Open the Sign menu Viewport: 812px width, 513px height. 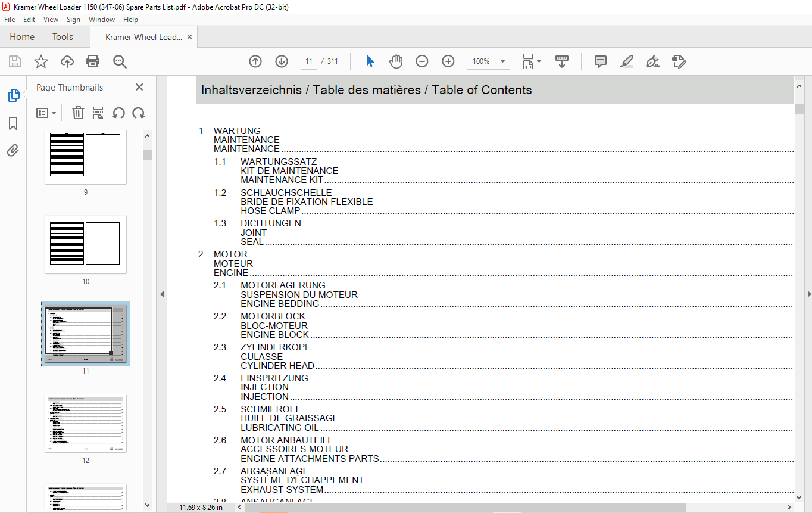(73, 20)
